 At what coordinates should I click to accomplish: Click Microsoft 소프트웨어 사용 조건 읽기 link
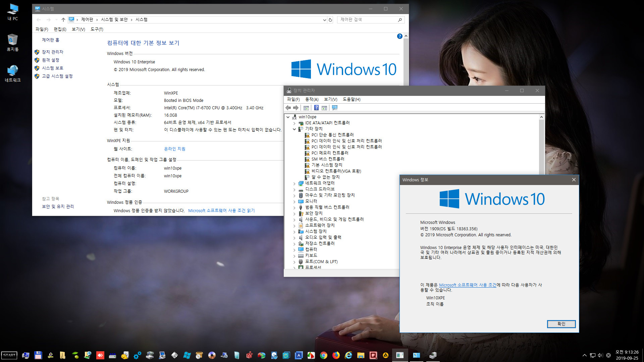pyautogui.click(x=221, y=210)
